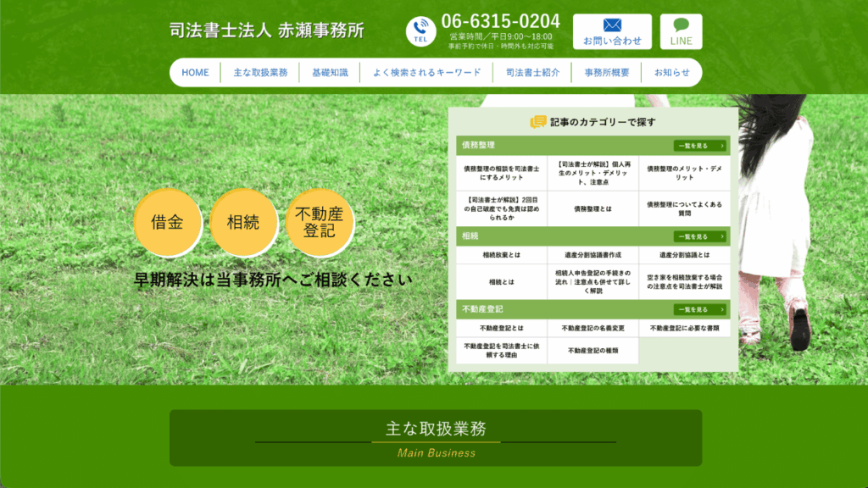Click the TEL phone icon
Image resolution: width=868 pixels, height=488 pixels.
(x=420, y=31)
